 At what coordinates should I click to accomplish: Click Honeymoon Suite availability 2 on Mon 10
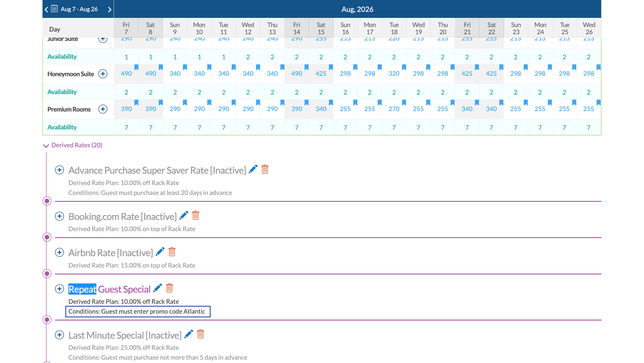coord(199,93)
